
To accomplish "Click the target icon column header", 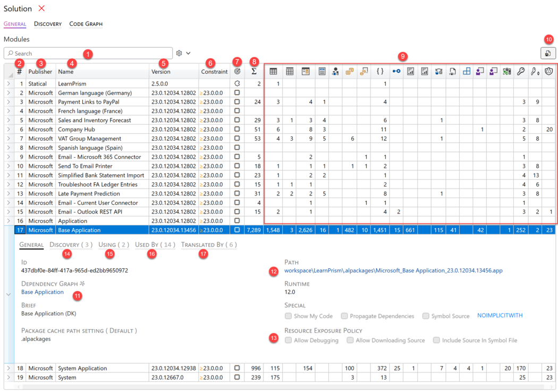I will point(237,72).
